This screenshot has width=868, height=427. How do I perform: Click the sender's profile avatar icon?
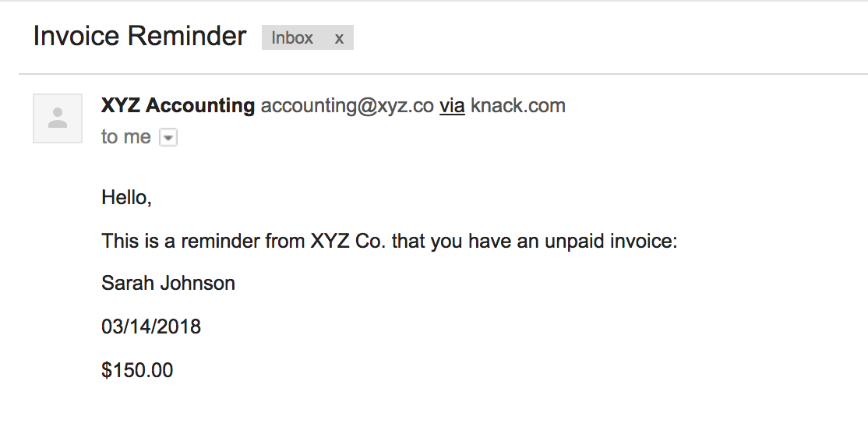pyautogui.click(x=58, y=118)
